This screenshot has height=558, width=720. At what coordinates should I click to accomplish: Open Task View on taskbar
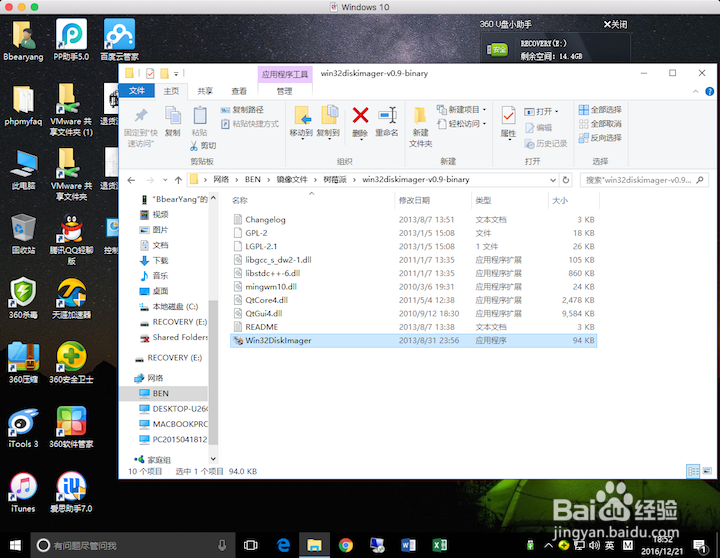[250, 545]
